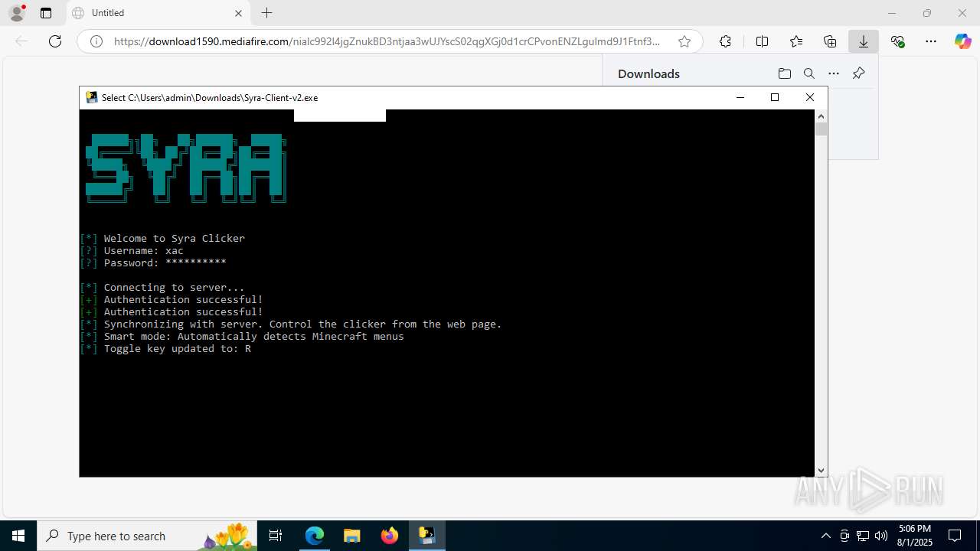980x551 pixels.
Task: Open File Explorer from taskbar
Action: (351, 536)
